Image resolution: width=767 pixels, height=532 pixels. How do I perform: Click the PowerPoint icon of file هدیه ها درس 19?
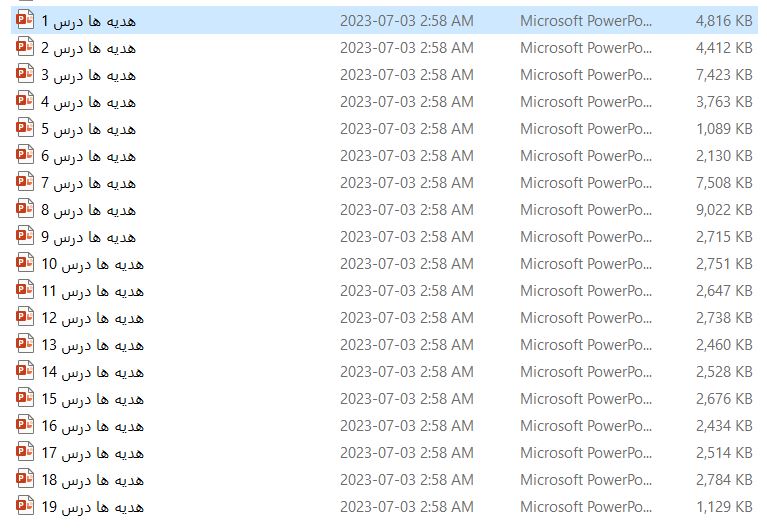(25, 506)
